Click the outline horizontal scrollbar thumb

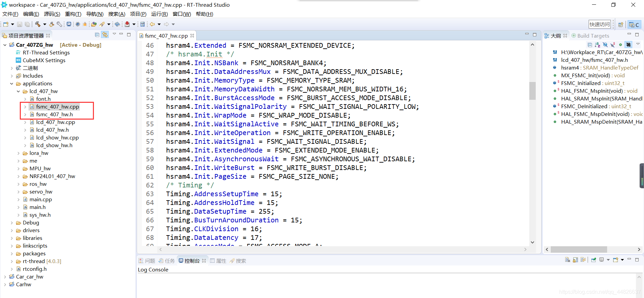[579, 249]
